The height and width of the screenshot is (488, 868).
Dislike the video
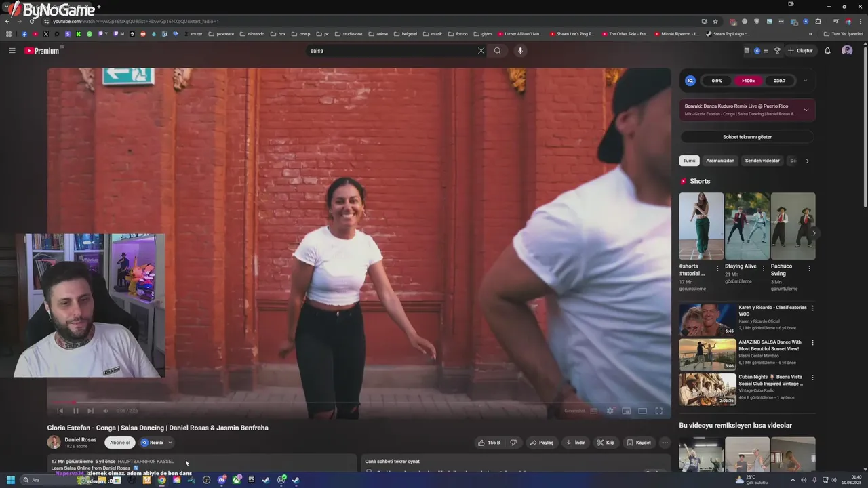pyautogui.click(x=513, y=443)
